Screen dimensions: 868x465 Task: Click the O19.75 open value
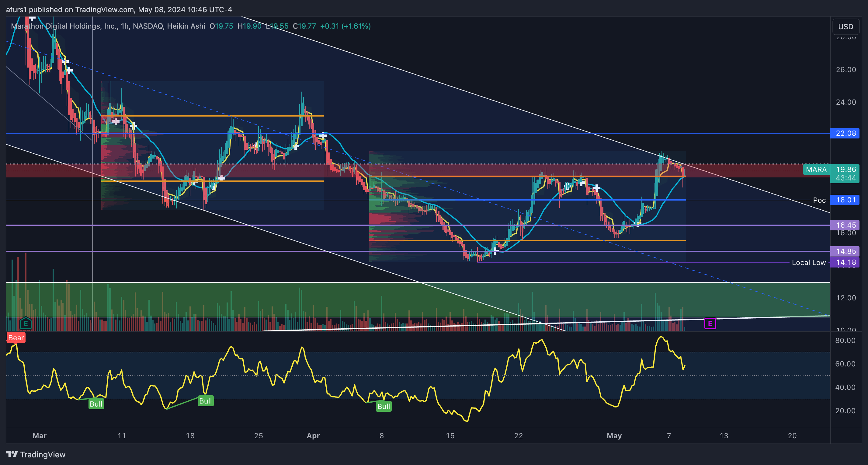[x=221, y=26]
